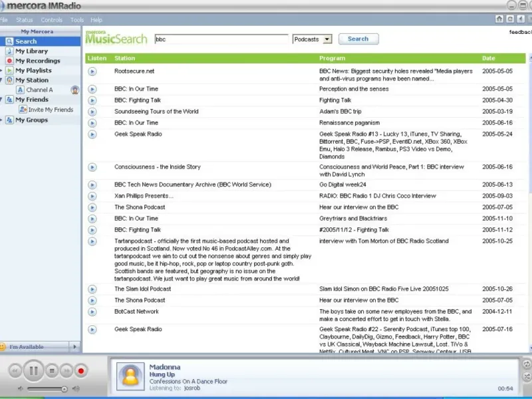The width and height of the screenshot is (532, 399).
Task: Open the Help menu
Action: coord(96,20)
